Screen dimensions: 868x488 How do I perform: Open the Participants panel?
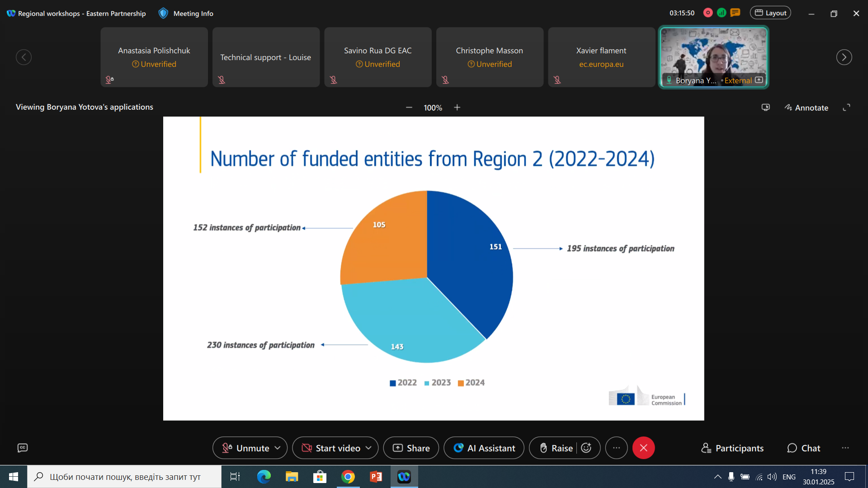tap(732, 448)
